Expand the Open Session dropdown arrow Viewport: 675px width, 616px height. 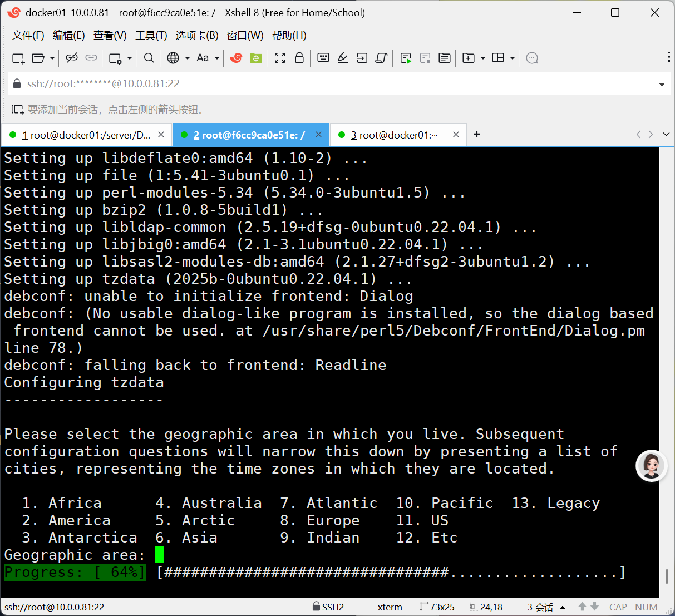[x=52, y=58]
